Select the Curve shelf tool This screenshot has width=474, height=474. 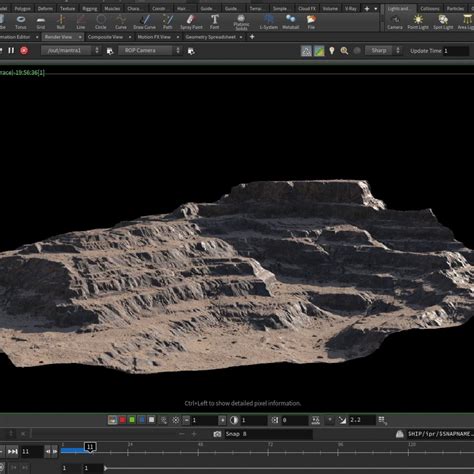point(121,22)
